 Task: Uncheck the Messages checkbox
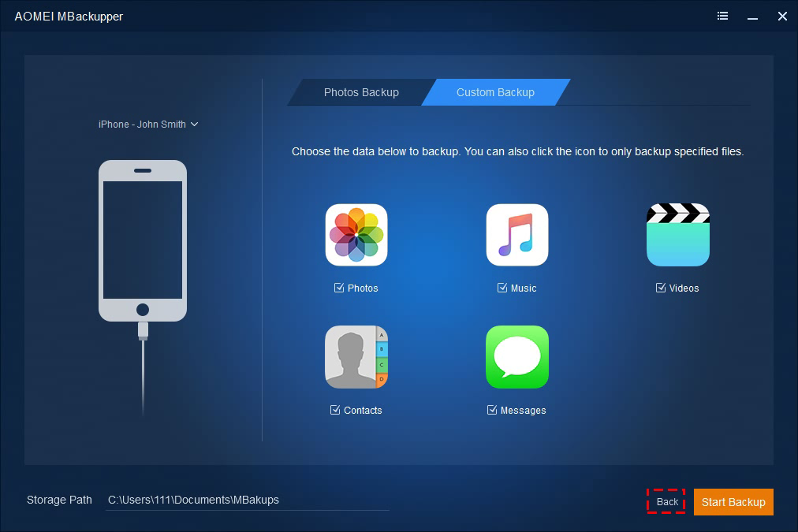tap(491, 410)
